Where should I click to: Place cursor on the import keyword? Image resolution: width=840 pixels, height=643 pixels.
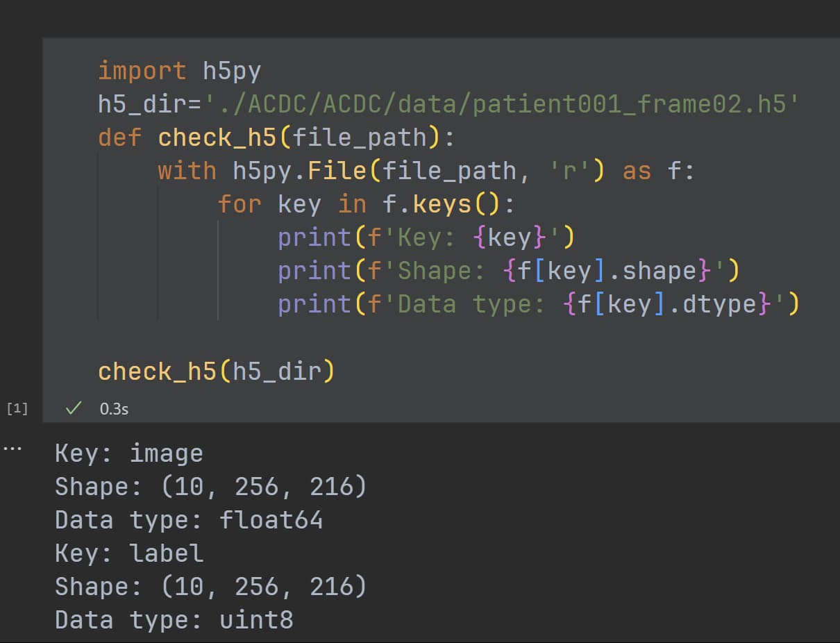point(142,71)
